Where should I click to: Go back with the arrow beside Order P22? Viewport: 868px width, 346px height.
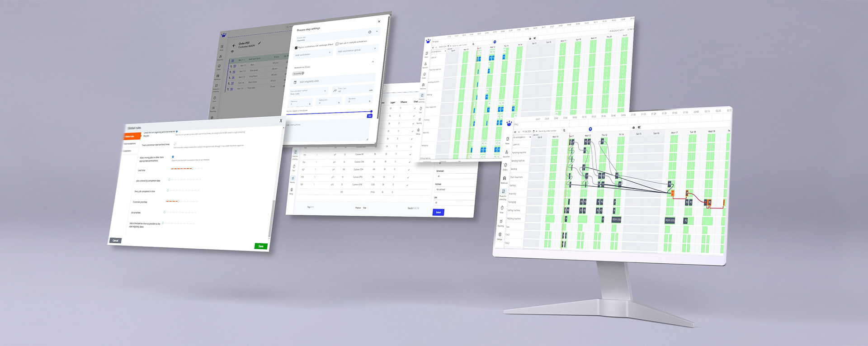coord(234,45)
